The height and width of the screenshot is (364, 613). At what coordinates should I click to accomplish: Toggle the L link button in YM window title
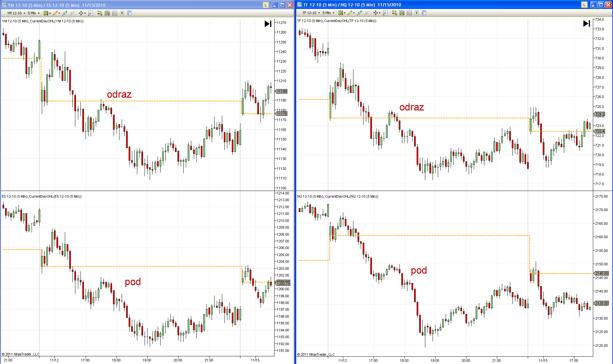coord(265,5)
